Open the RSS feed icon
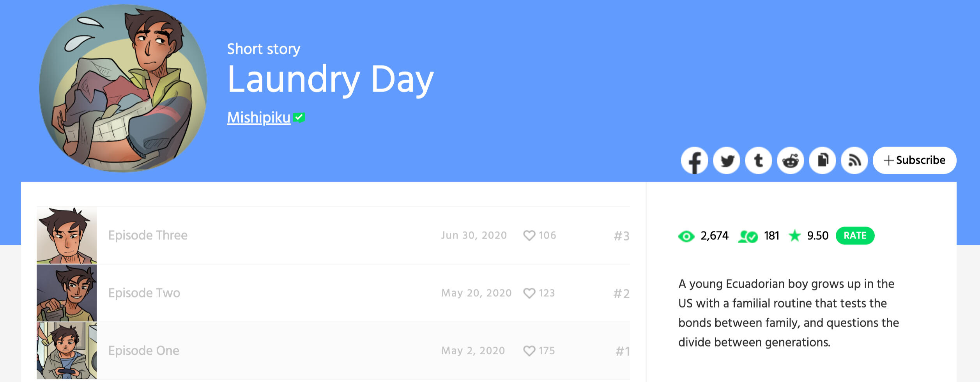This screenshot has height=382, width=980. [x=854, y=160]
